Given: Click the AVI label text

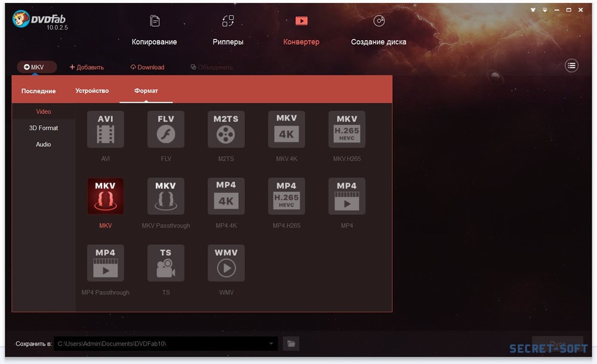Looking at the screenshot, I should coord(106,158).
